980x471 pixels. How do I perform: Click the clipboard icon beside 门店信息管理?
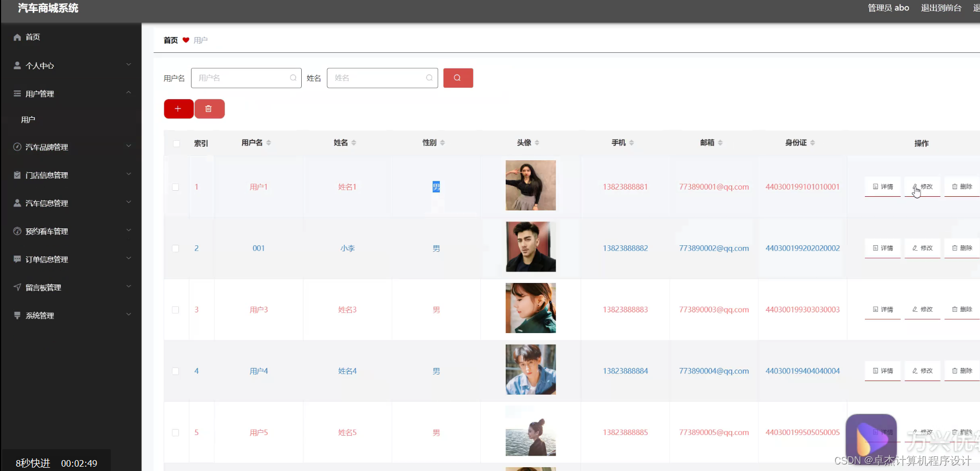point(17,175)
